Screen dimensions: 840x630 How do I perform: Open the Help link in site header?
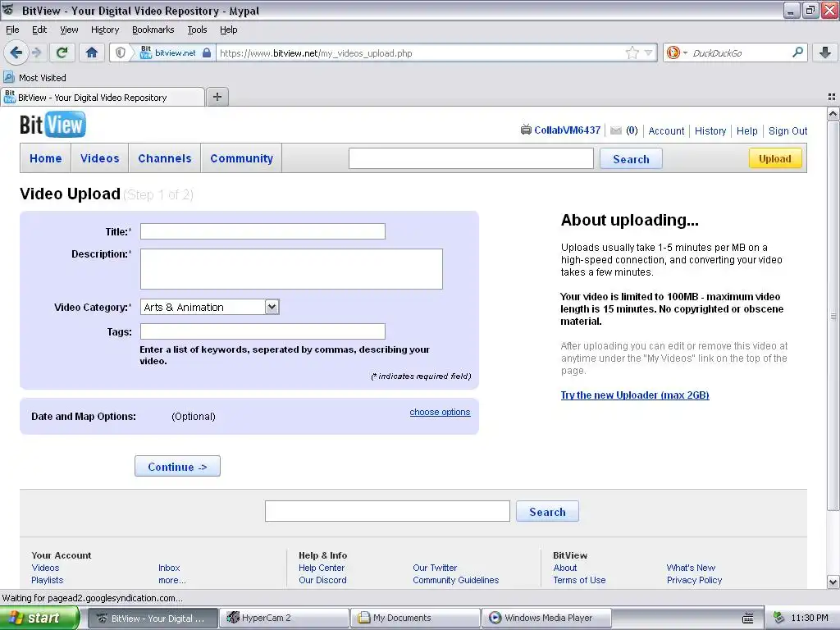tap(746, 130)
